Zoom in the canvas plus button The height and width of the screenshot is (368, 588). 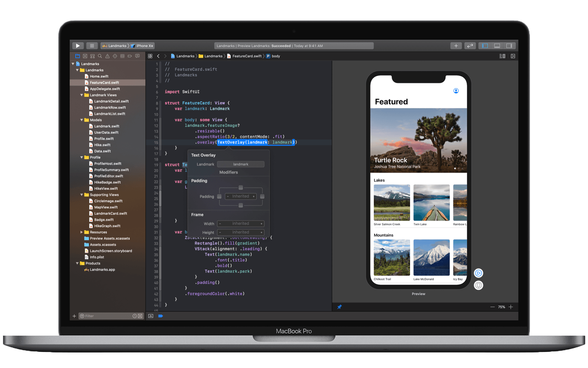click(511, 307)
